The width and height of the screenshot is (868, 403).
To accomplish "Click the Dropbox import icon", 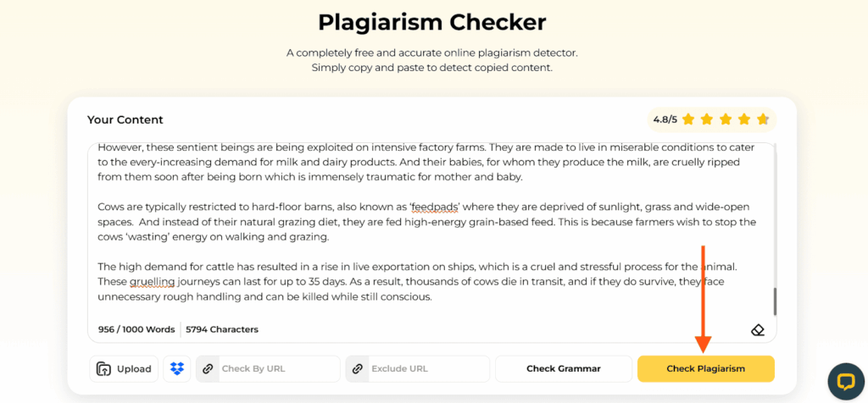I will pyautogui.click(x=176, y=369).
